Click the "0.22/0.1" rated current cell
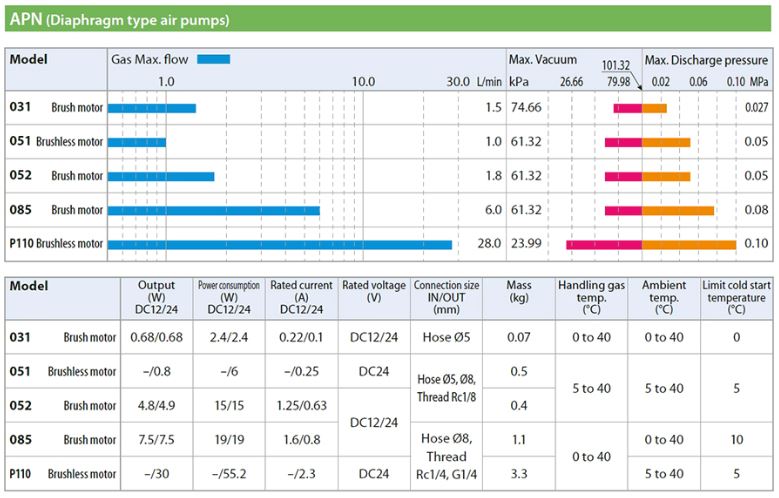 pyautogui.click(x=301, y=337)
